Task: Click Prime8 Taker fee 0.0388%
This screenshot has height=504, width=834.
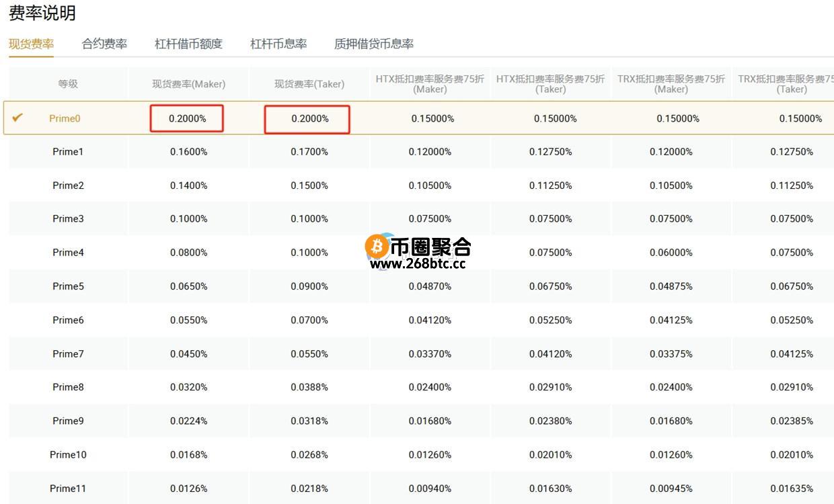Action: tap(309, 387)
